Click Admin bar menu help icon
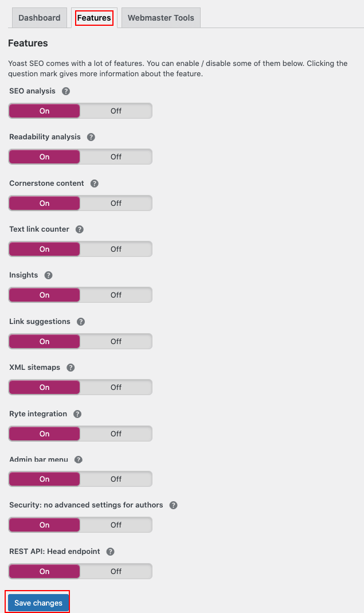Viewport: 364px width, 613px height. tap(79, 460)
